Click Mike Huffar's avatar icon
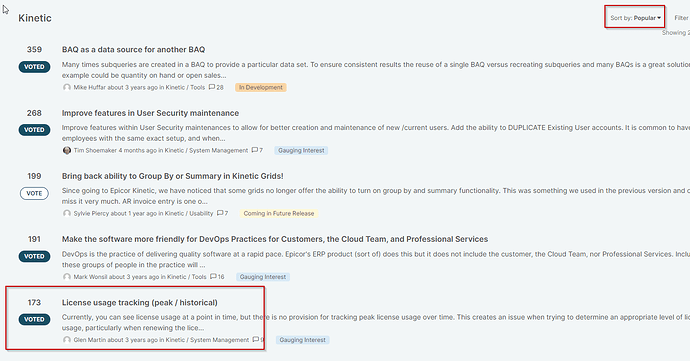The height and width of the screenshot is (361, 690). (67, 87)
